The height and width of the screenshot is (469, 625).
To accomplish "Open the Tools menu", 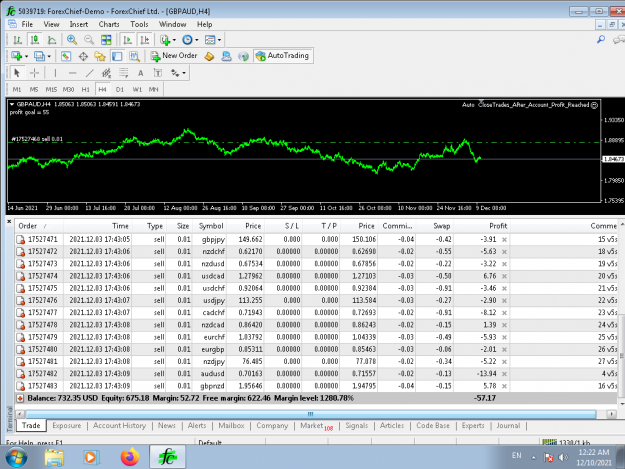I will 139,24.
